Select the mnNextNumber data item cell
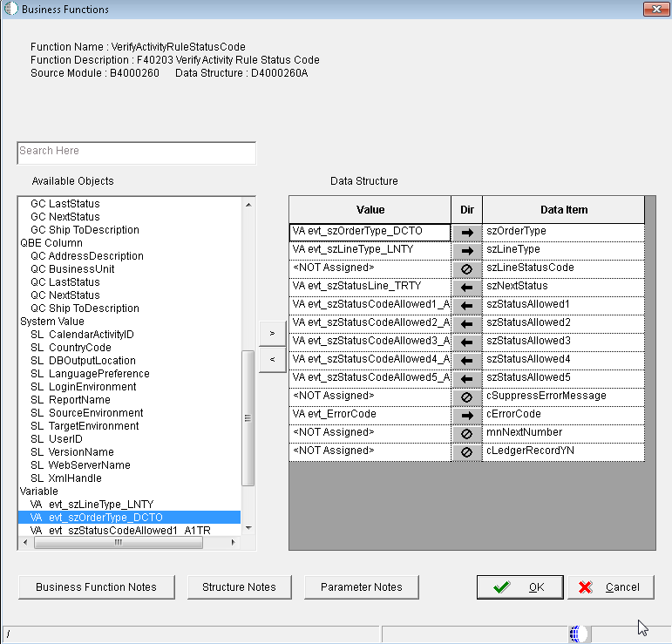The height and width of the screenshot is (644, 672). [564, 434]
